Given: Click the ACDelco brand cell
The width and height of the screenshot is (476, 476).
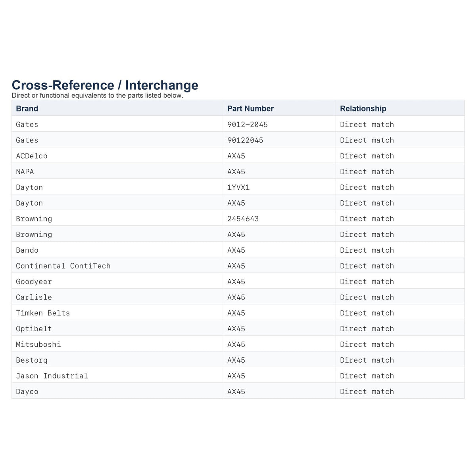Looking at the screenshot, I should 117,156.
